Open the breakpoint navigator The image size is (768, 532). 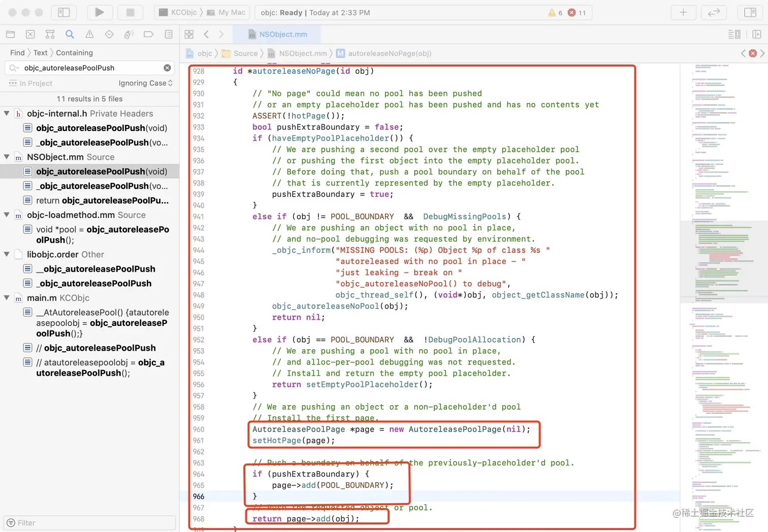tap(149, 35)
